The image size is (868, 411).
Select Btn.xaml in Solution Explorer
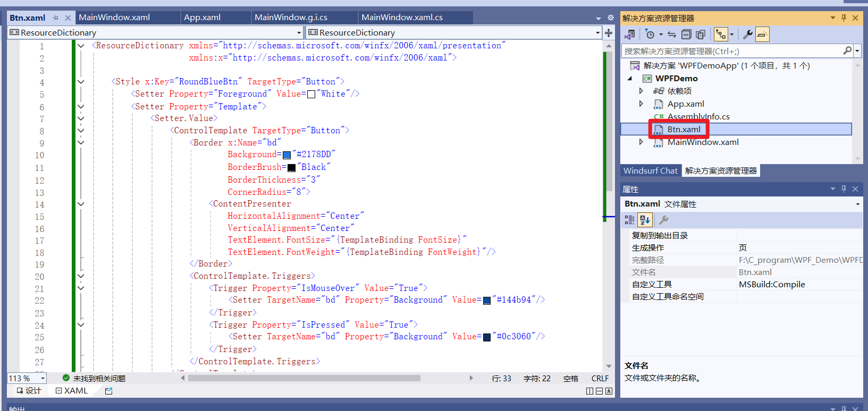point(684,130)
